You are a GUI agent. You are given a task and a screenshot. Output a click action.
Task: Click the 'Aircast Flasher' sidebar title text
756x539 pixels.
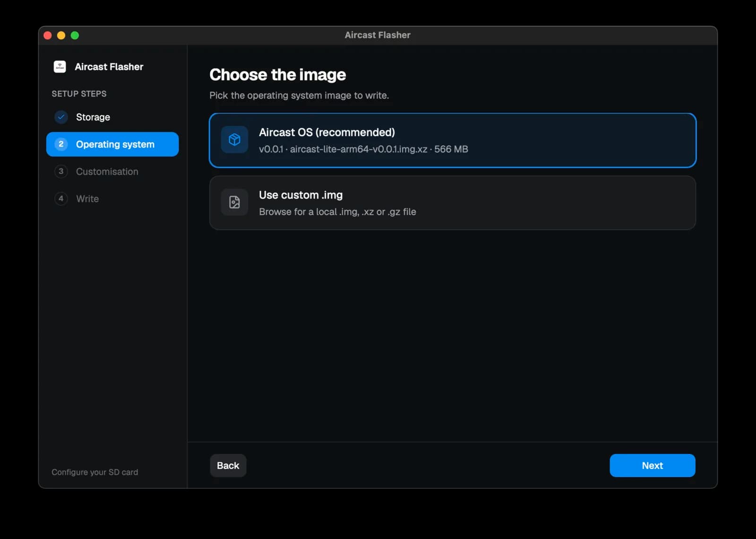[x=109, y=67]
